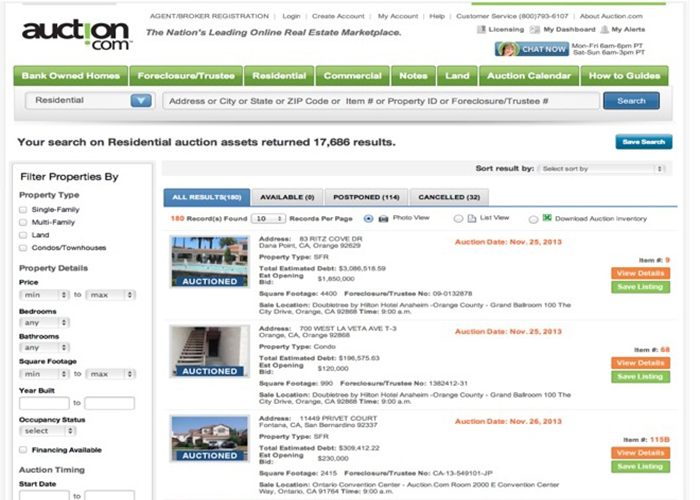This screenshot has width=700, height=500.
Task: Select Download Auction Inventory radio button
Action: click(533, 219)
